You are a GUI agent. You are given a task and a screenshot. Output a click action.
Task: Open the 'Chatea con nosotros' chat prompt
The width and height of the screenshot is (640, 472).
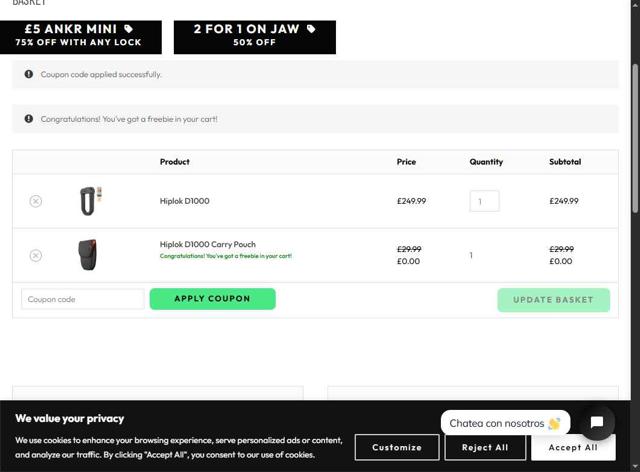coord(505,423)
